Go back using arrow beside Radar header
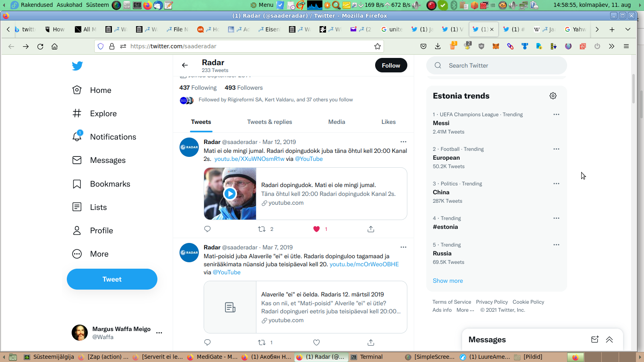 coord(185,65)
